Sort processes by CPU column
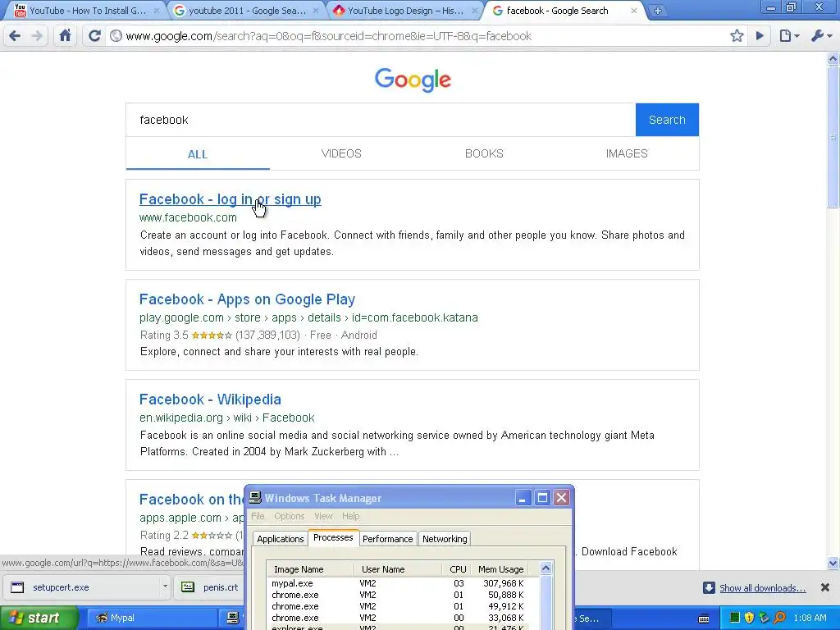Image resolution: width=840 pixels, height=630 pixels. tap(458, 569)
